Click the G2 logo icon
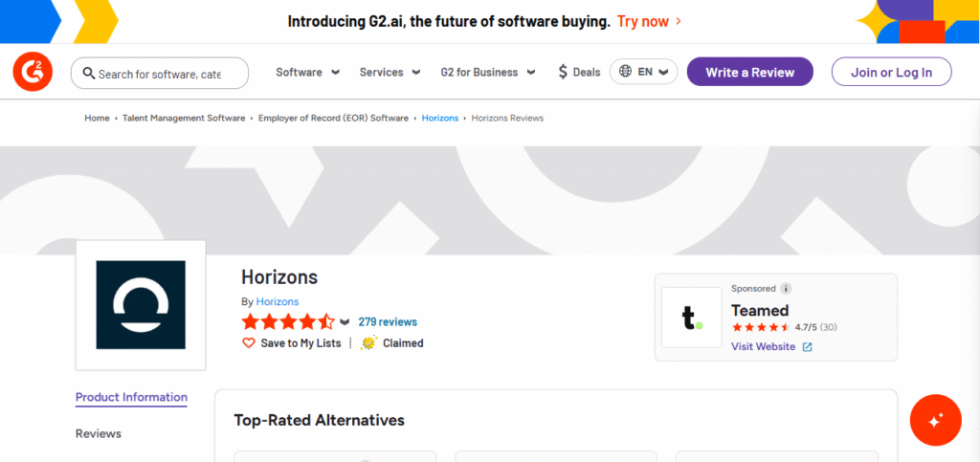This screenshot has width=980, height=462. 33,72
